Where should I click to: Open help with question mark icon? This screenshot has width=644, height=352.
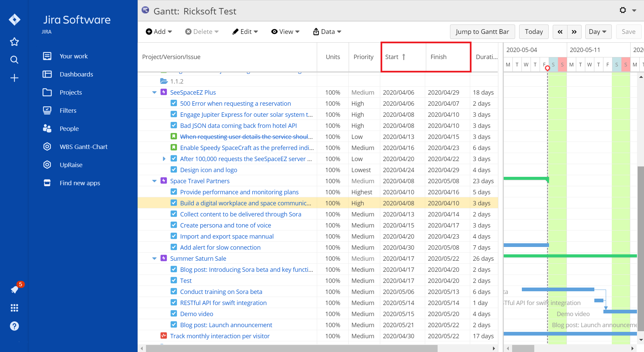14,326
